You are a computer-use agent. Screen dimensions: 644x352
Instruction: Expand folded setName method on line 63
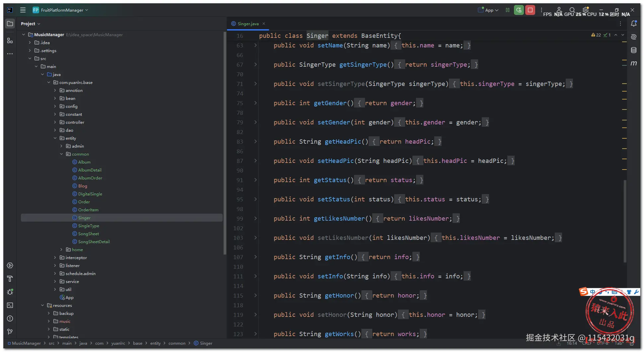click(x=255, y=45)
